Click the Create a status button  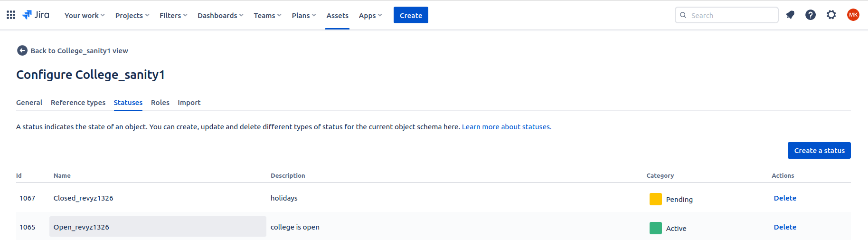[x=819, y=151]
